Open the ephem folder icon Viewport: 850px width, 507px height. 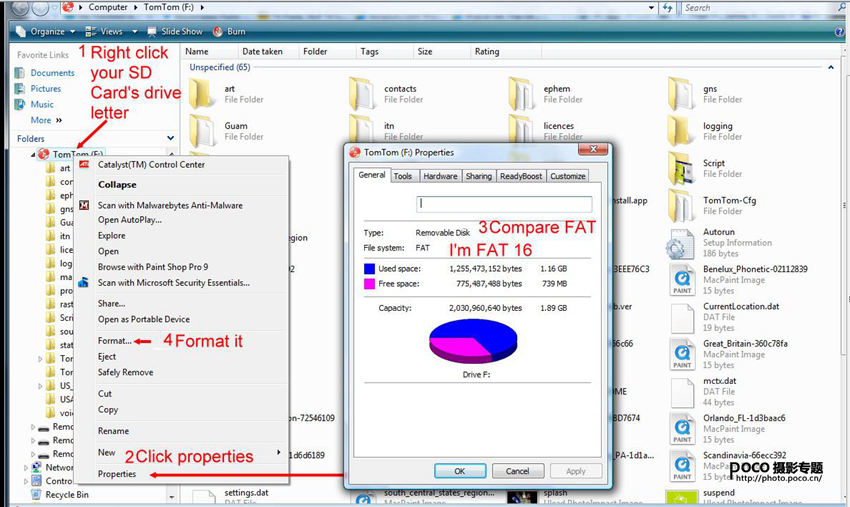521,94
